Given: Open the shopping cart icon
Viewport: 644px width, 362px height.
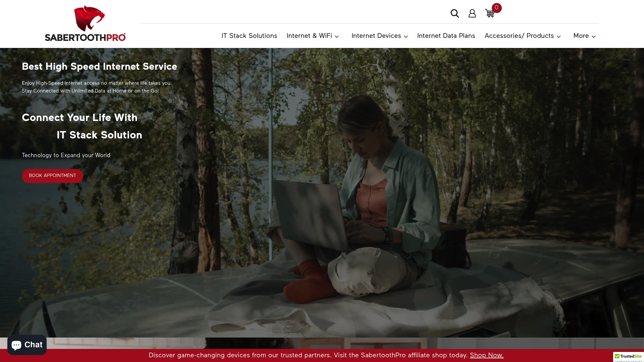Looking at the screenshot, I should (x=490, y=13).
